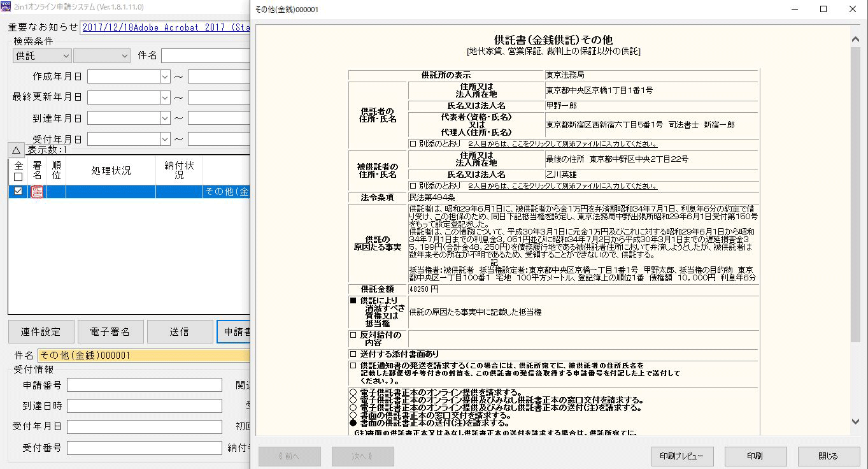Check the 全 select-all checkbox in the list header
The width and height of the screenshot is (868, 469).
click(x=18, y=177)
